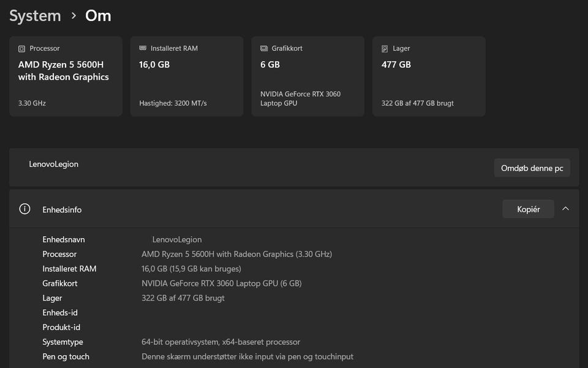Open the NVIDIA GeForce RTX 3060 card

coord(308,76)
